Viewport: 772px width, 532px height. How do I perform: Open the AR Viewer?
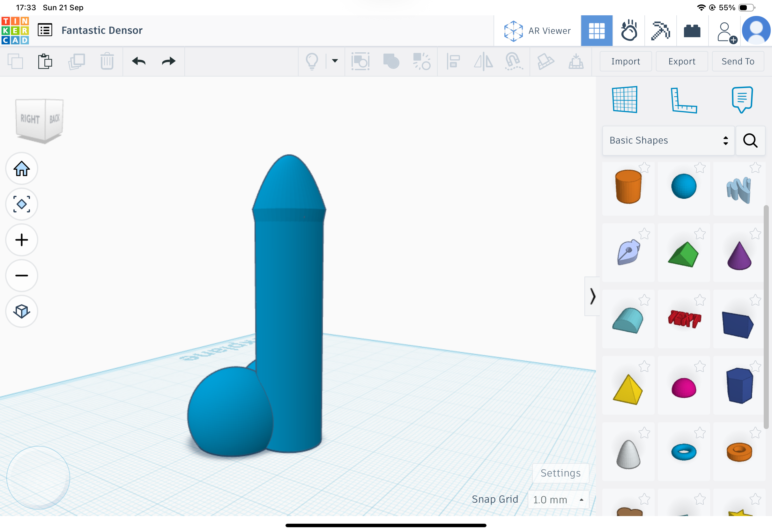click(x=537, y=31)
